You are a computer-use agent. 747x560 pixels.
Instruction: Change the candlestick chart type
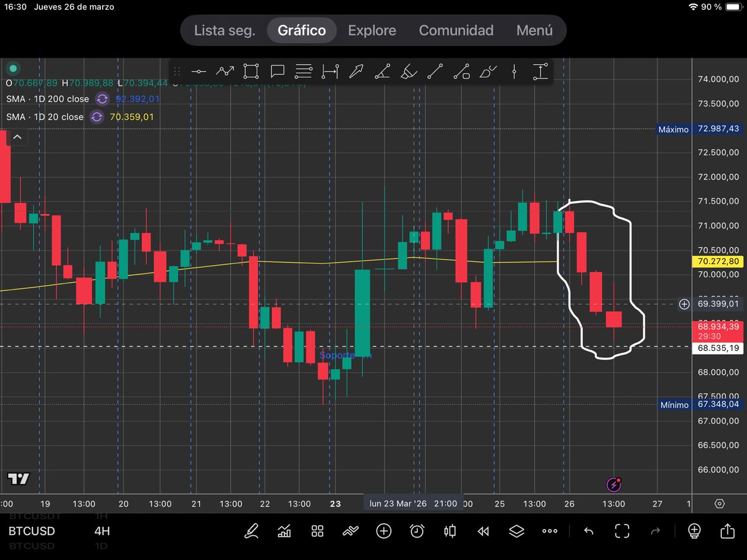[x=450, y=531]
